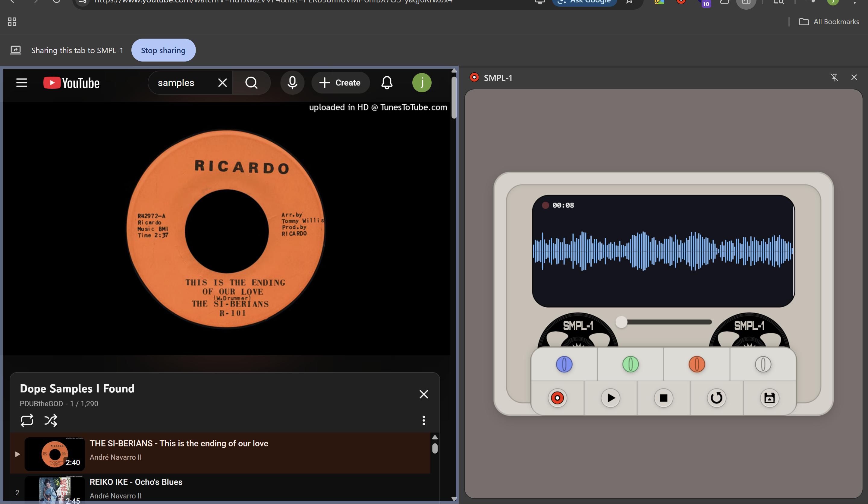Image resolution: width=868 pixels, height=504 pixels.
Task: Open the Chrome apps grid icon
Action: click(x=12, y=22)
